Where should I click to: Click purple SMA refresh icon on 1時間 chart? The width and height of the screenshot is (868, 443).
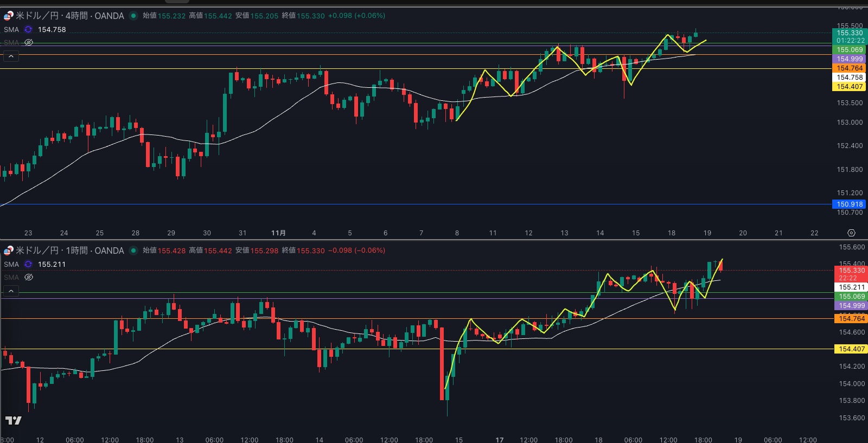(x=28, y=265)
